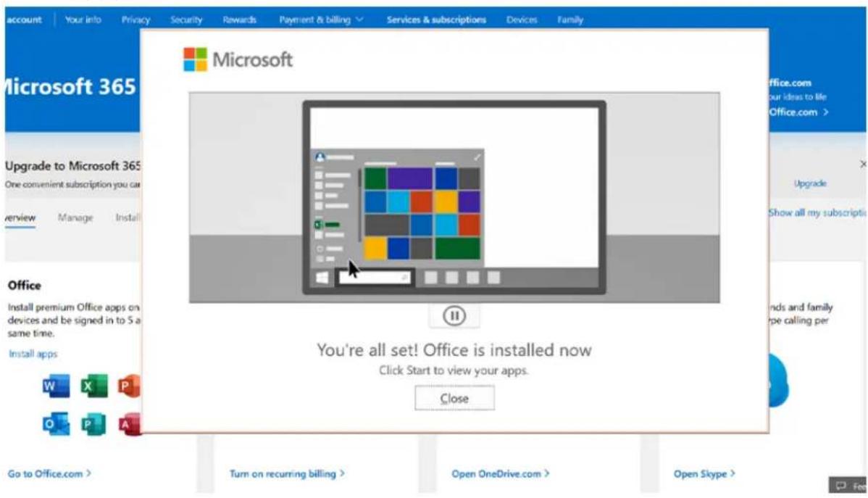Click 'Click Start to view your apps' text
868x498 pixels.
coord(454,370)
